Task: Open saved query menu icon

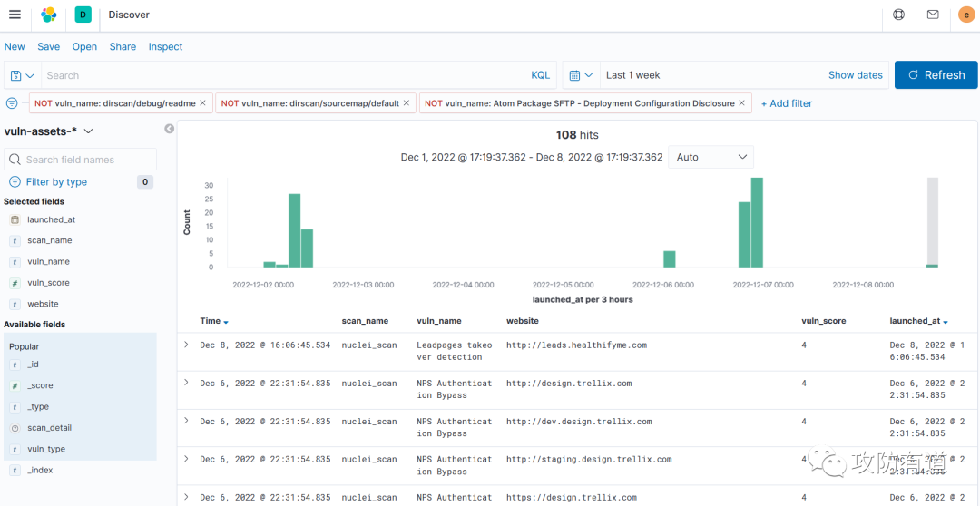Action: coord(23,75)
